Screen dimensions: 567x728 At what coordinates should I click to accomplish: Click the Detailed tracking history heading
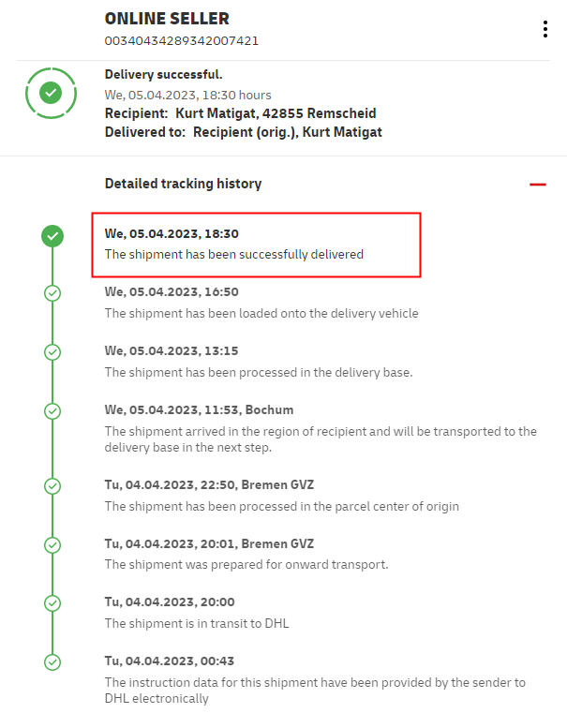point(183,184)
